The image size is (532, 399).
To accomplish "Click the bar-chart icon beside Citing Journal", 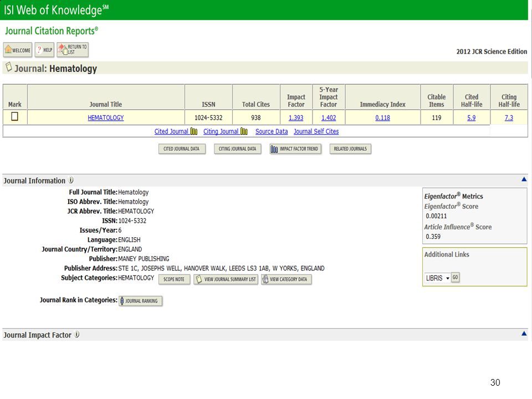I will click(244, 131).
